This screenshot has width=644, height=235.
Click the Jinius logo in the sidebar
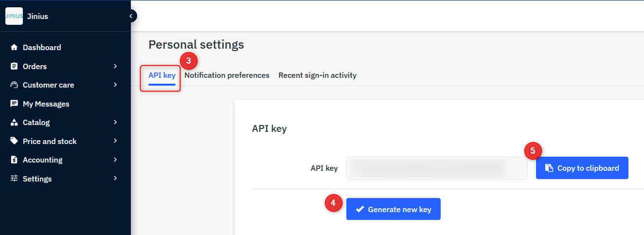[x=14, y=16]
